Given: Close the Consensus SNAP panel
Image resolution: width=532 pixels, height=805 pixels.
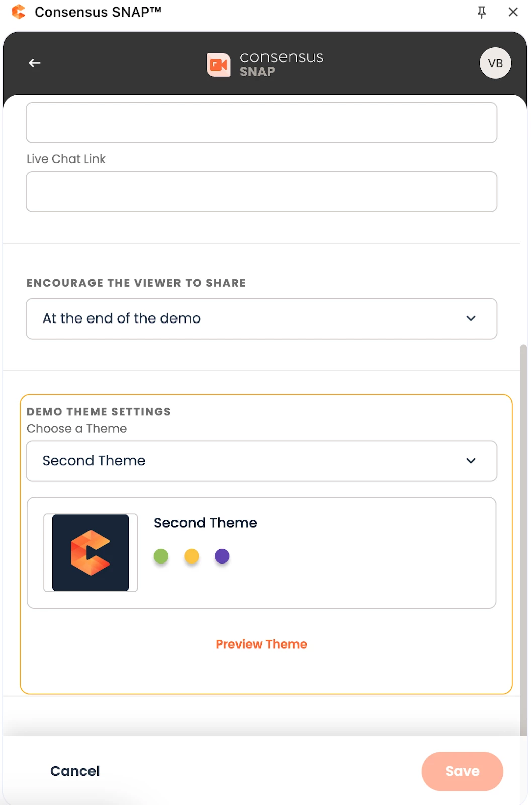Looking at the screenshot, I should click(x=513, y=12).
